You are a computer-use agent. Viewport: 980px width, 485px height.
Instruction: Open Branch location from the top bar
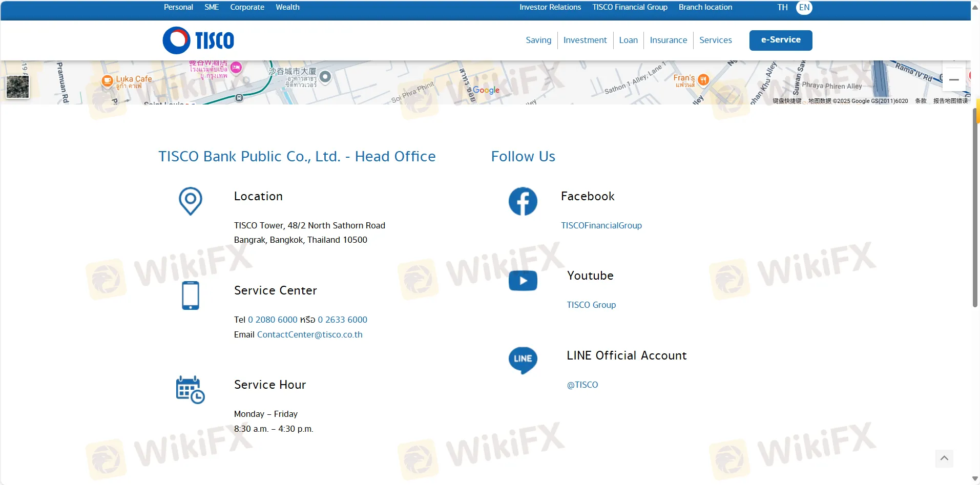[705, 7]
